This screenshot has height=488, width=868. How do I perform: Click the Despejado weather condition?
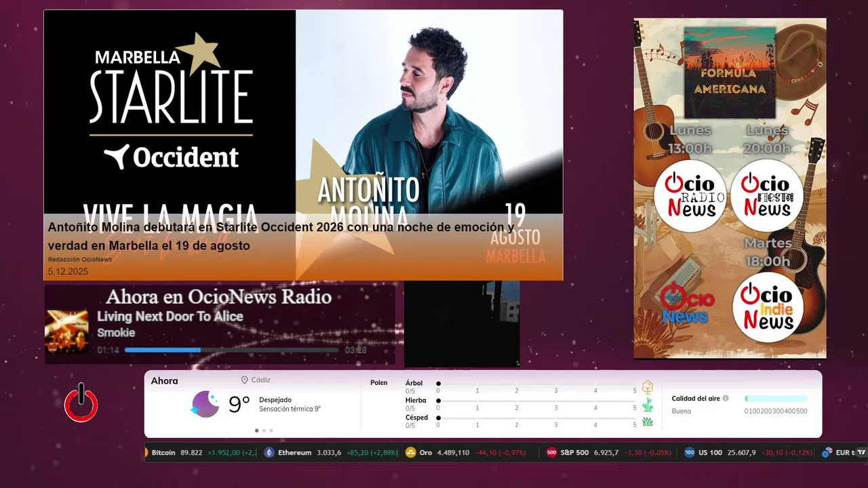(x=275, y=400)
